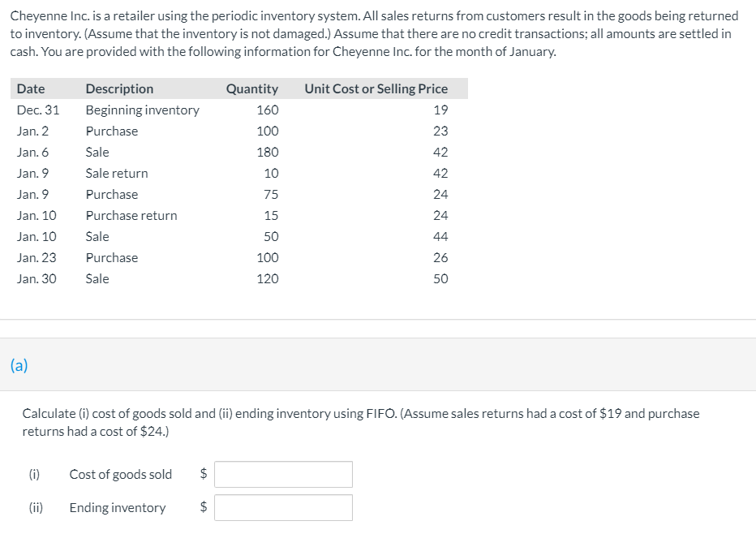Open the section (a) link

pyautogui.click(x=19, y=365)
